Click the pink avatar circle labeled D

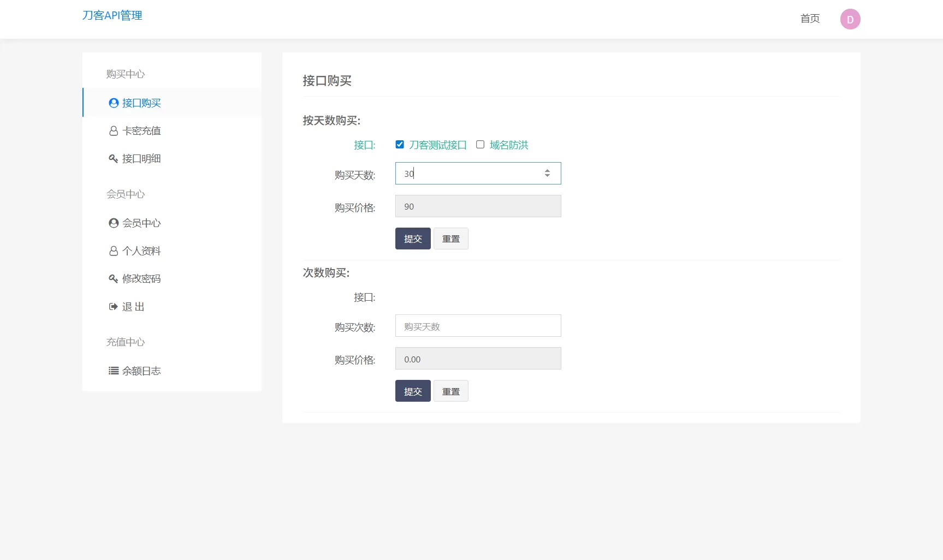pos(850,19)
